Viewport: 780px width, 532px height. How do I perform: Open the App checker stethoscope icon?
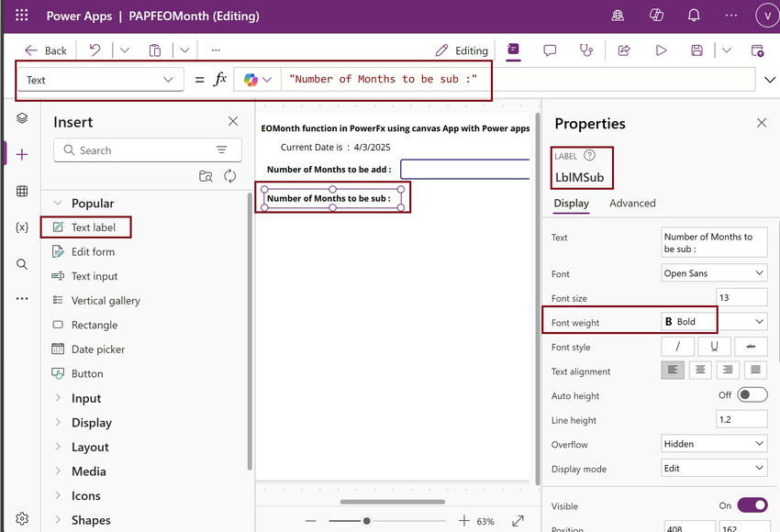[586, 50]
